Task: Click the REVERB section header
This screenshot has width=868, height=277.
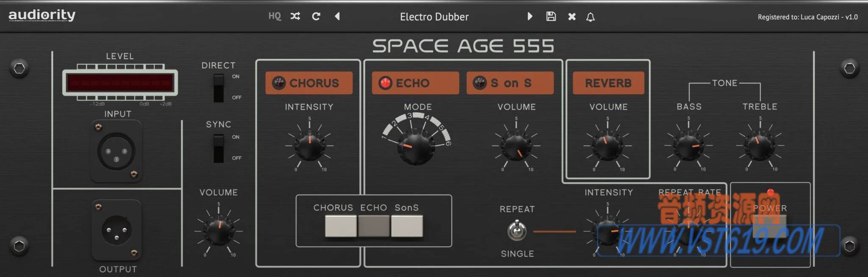Action: [x=608, y=83]
